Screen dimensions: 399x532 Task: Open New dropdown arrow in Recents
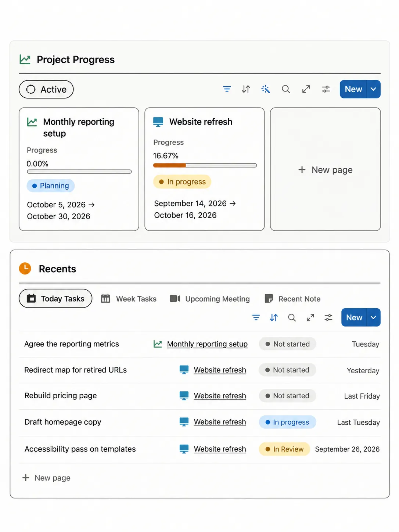point(374,317)
